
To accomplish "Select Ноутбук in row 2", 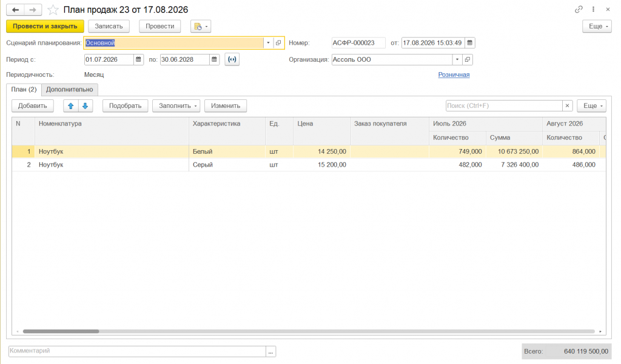I will point(112,165).
